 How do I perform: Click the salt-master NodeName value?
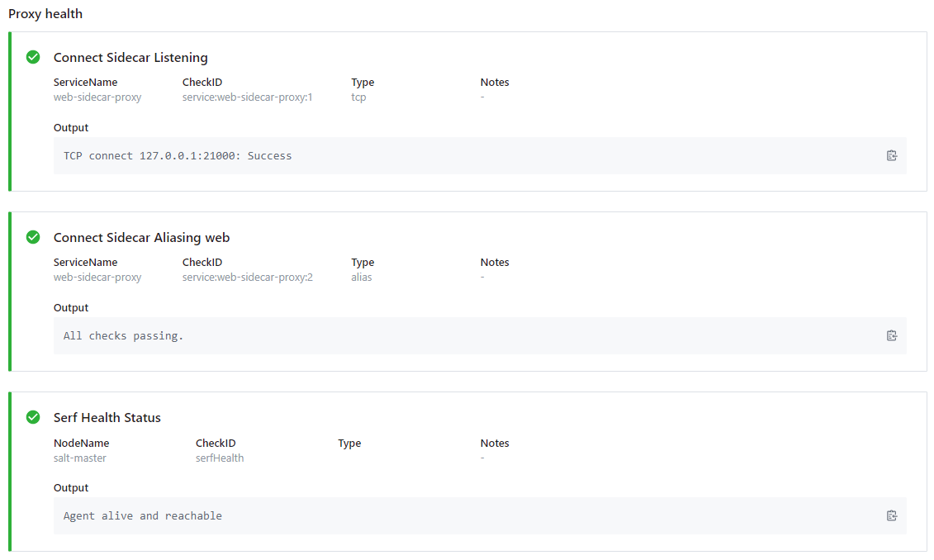click(x=80, y=458)
